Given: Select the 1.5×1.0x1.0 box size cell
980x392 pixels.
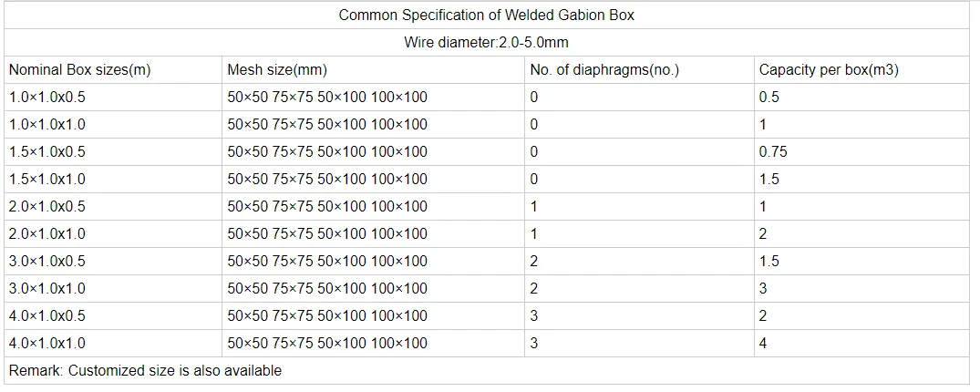Looking at the screenshot, I should click(x=113, y=180).
